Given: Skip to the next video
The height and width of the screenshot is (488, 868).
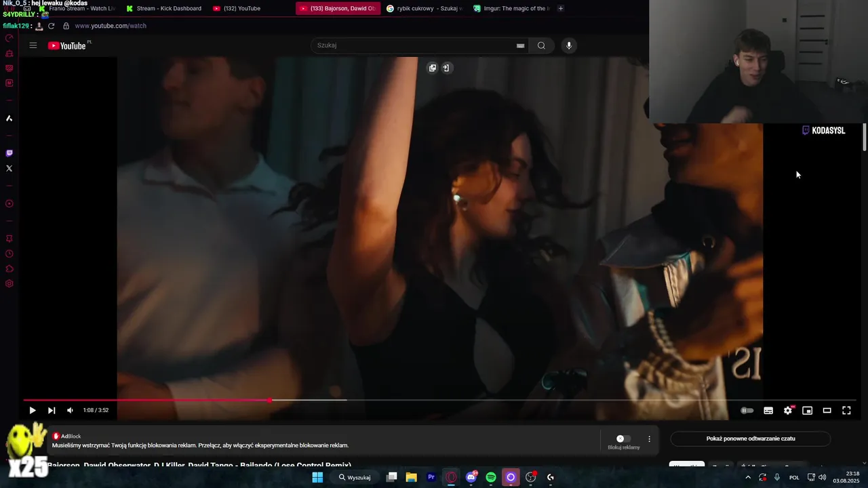Looking at the screenshot, I should (x=52, y=410).
